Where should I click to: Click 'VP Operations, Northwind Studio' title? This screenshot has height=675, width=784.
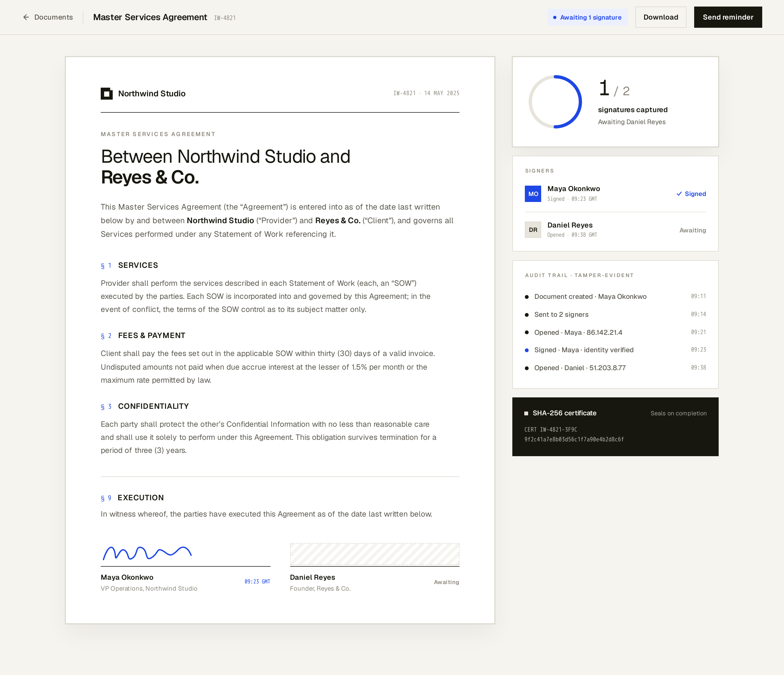[149, 589]
